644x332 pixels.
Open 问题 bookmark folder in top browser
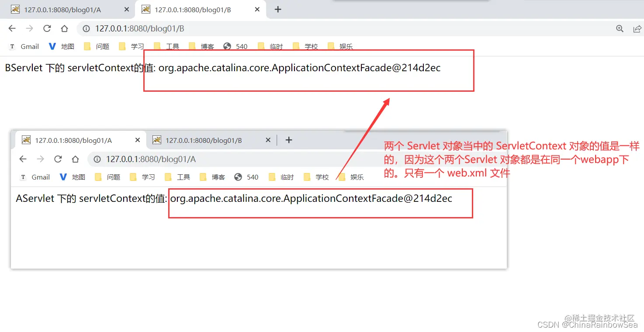coord(97,46)
